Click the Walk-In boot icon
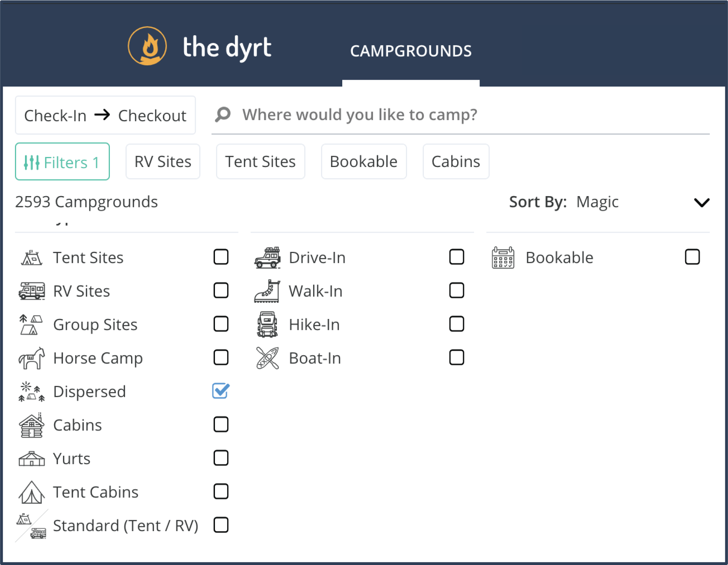Image resolution: width=728 pixels, height=565 pixels. click(x=267, y=291)
